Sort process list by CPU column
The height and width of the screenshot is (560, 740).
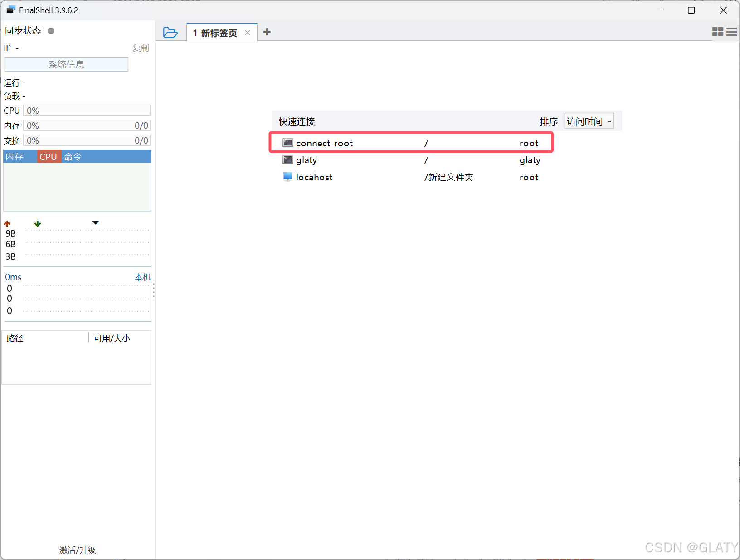[49, 157]
